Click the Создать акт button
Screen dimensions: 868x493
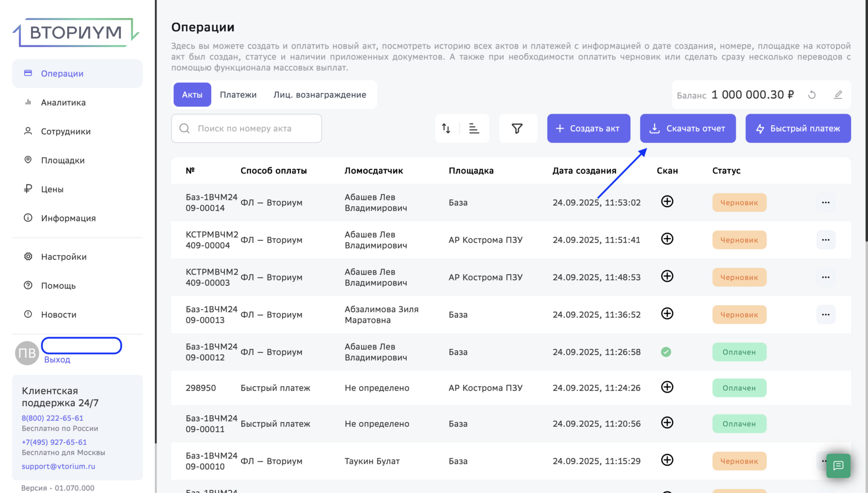point(588,128)
